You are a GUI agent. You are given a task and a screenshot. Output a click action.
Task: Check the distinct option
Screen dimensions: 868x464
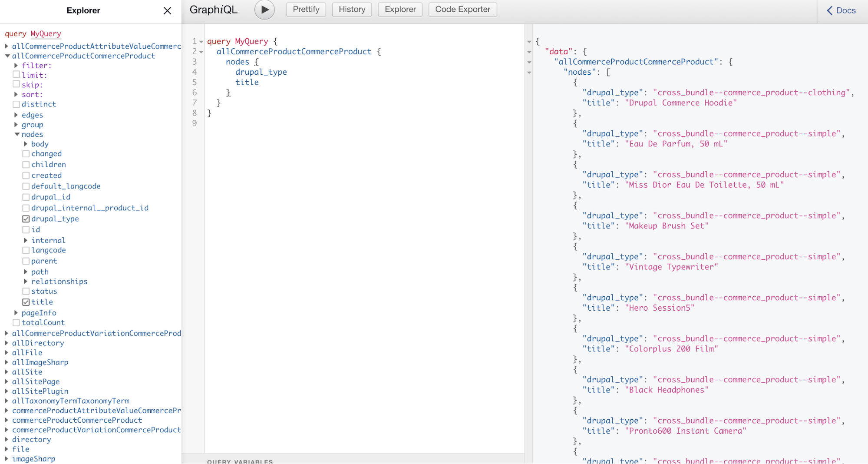pyautogui.click(x=17, y=104)
